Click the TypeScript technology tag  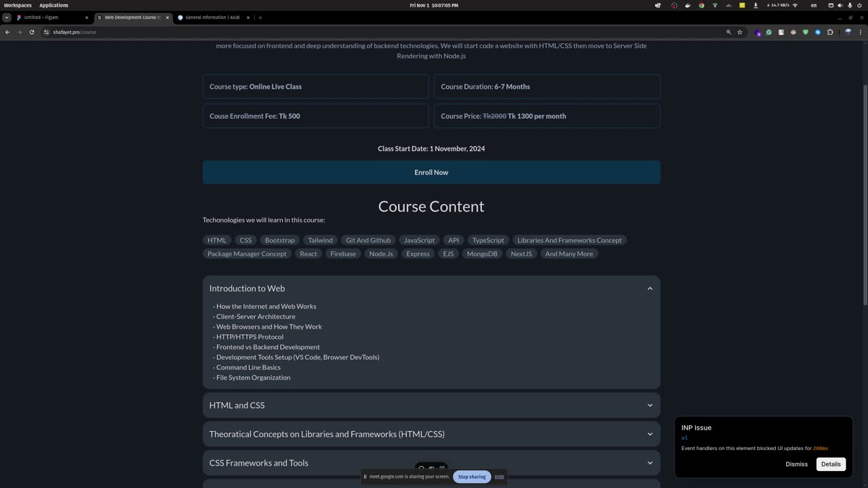pos(488,240)
